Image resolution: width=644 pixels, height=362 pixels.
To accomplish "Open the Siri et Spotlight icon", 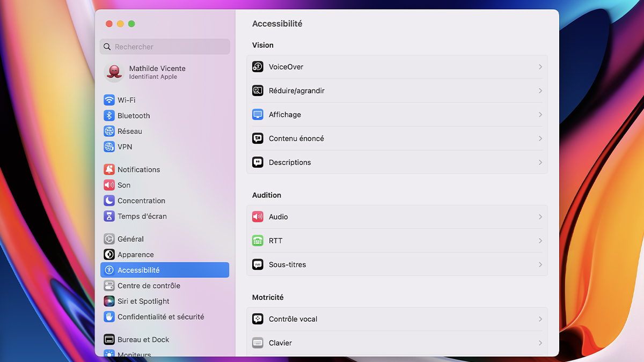I will [x=109, y=301].
